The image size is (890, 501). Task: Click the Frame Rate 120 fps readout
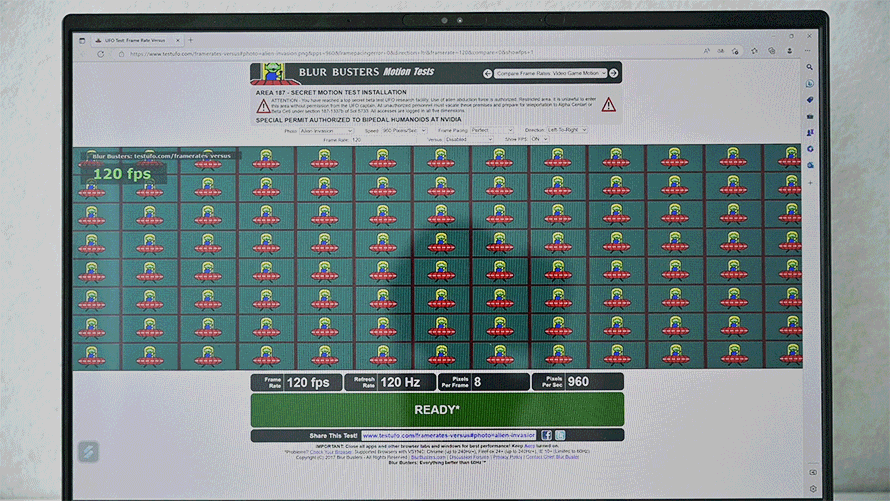296,382
